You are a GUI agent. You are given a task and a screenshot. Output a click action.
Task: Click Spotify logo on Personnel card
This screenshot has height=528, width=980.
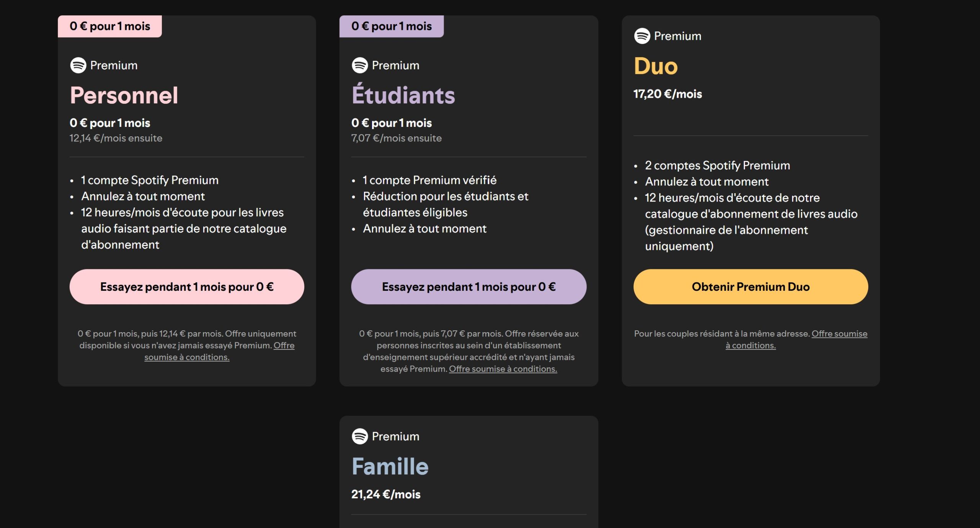(78, 65)
